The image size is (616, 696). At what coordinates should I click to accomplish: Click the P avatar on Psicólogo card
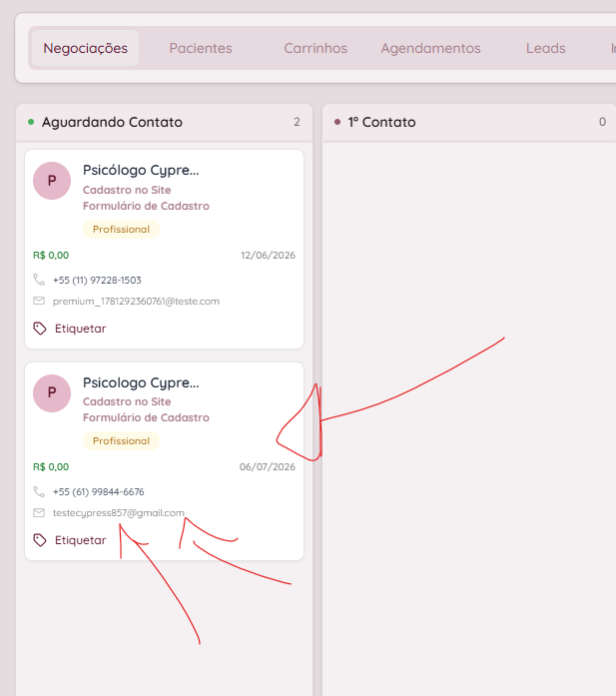[x=52, y=181]
